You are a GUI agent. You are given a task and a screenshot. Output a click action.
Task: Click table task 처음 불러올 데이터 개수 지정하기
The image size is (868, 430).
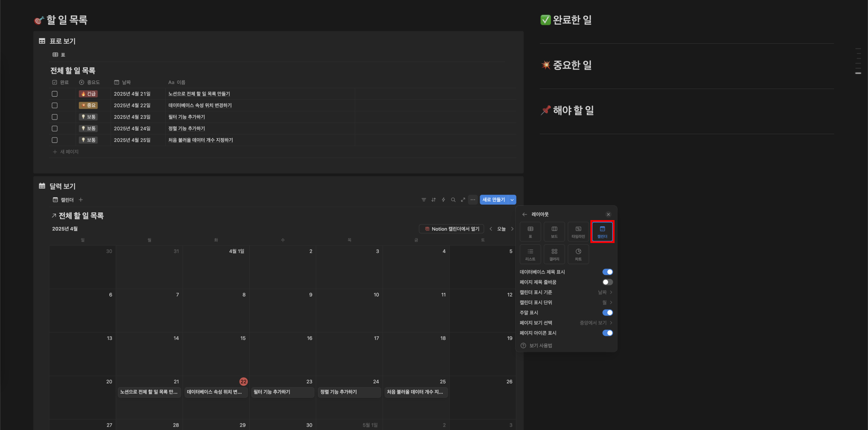click(x=200, y=140)
